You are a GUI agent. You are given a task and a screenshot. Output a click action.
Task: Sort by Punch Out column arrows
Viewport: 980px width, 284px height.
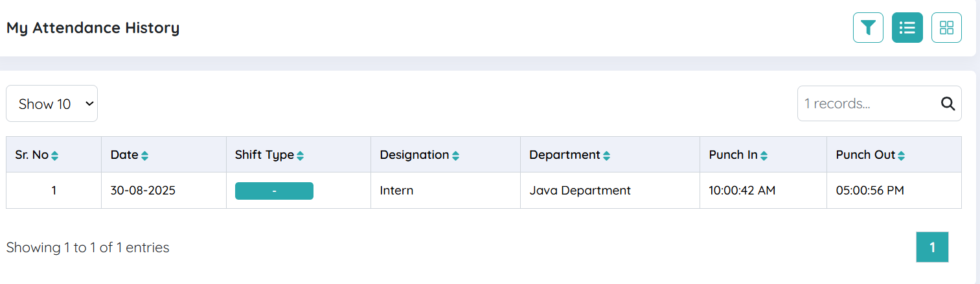pyautogui.click(x=901, y=156)
